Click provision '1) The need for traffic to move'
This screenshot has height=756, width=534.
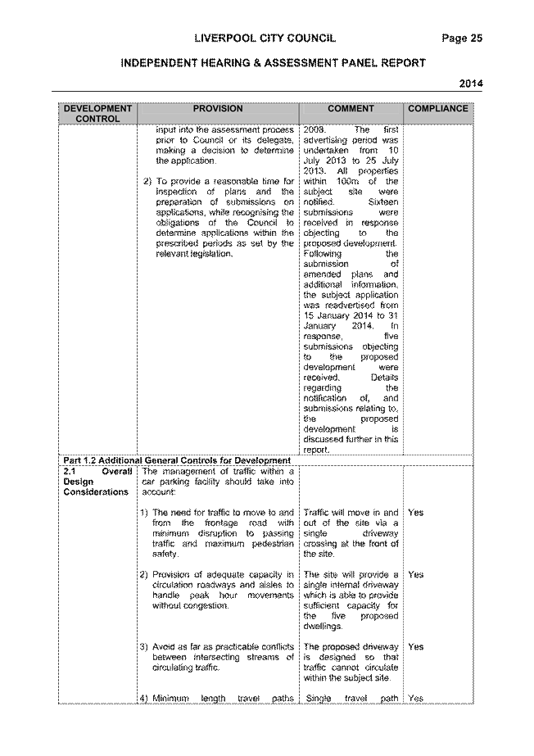point(217,533)
